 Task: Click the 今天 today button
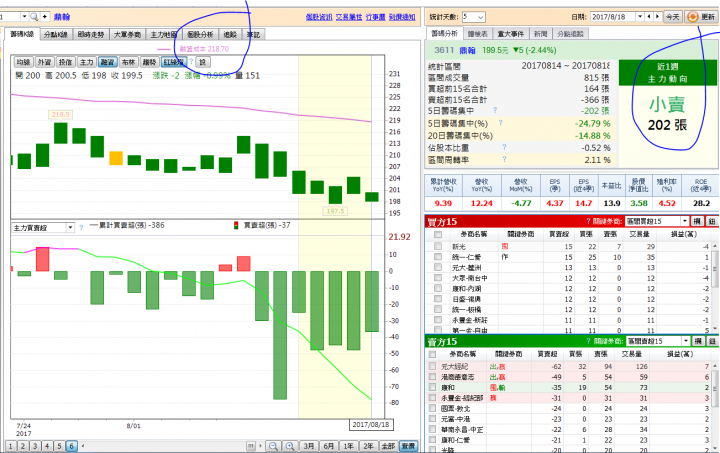(x=673, y=17)
